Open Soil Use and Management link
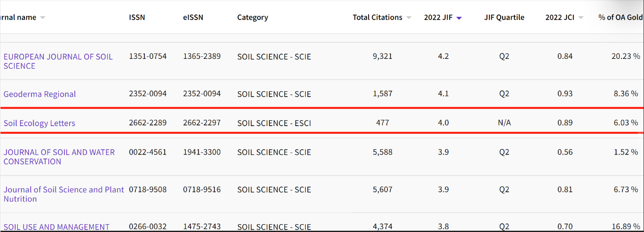 coord(56,227)
